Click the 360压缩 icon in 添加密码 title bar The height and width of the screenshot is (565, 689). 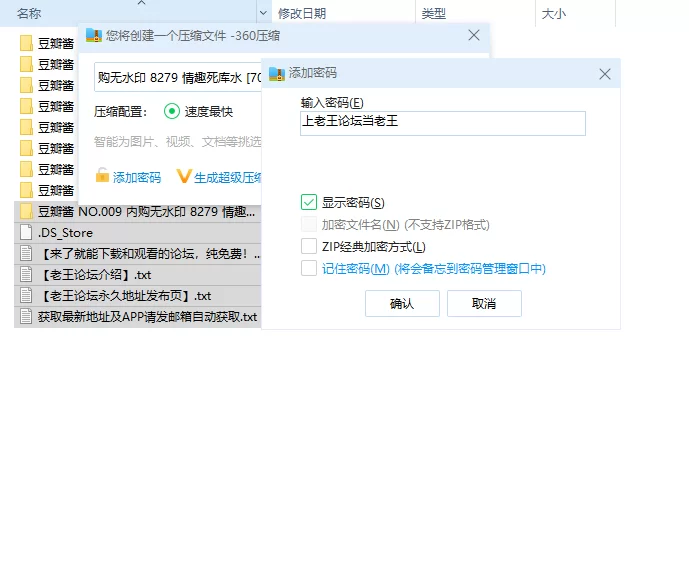point(276,73)
